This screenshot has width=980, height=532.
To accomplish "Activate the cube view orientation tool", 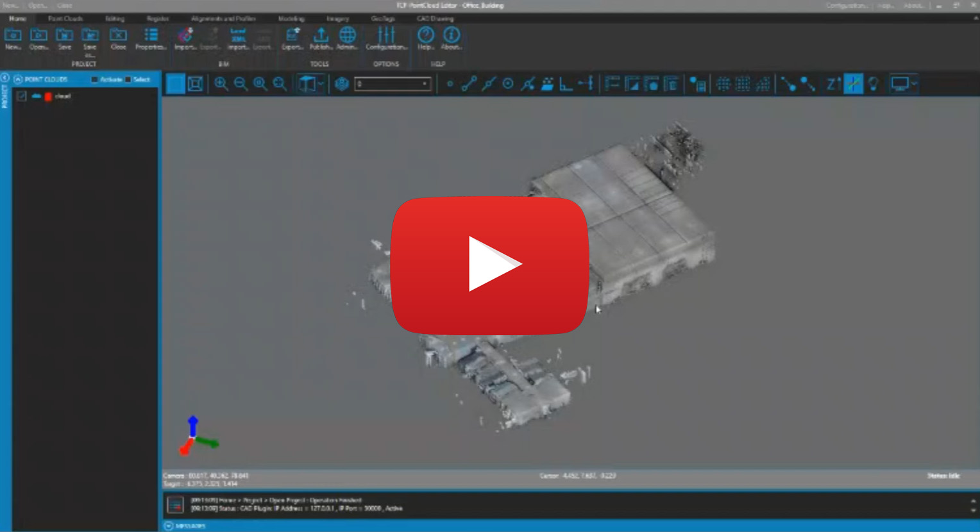I will pos(307,83).
